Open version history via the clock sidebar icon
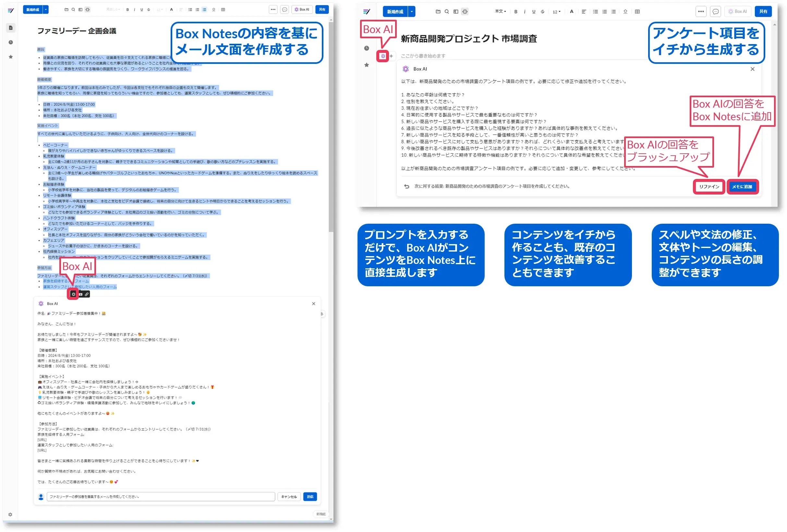Image resolution: width=787 pixels, height=532 pixels. click(x=10, y=42)
